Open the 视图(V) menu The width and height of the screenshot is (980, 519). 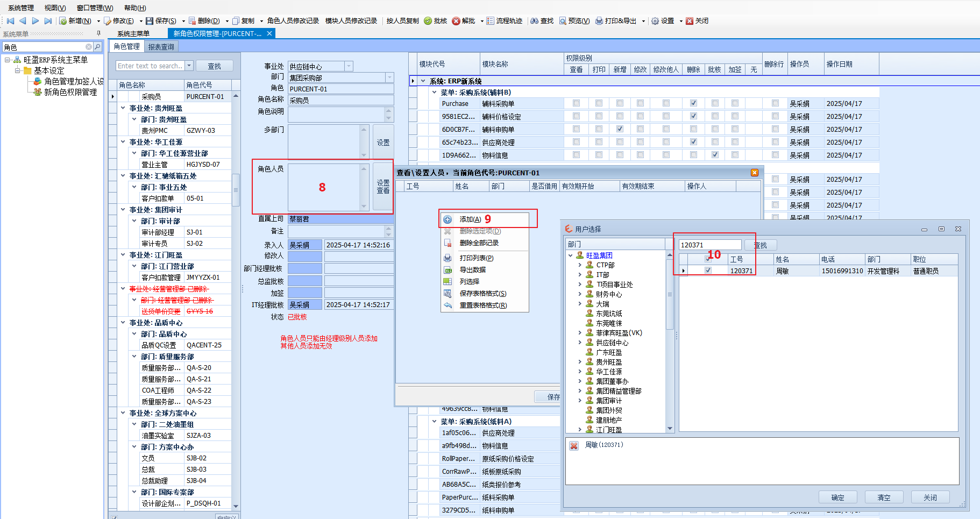click(55, 8)
